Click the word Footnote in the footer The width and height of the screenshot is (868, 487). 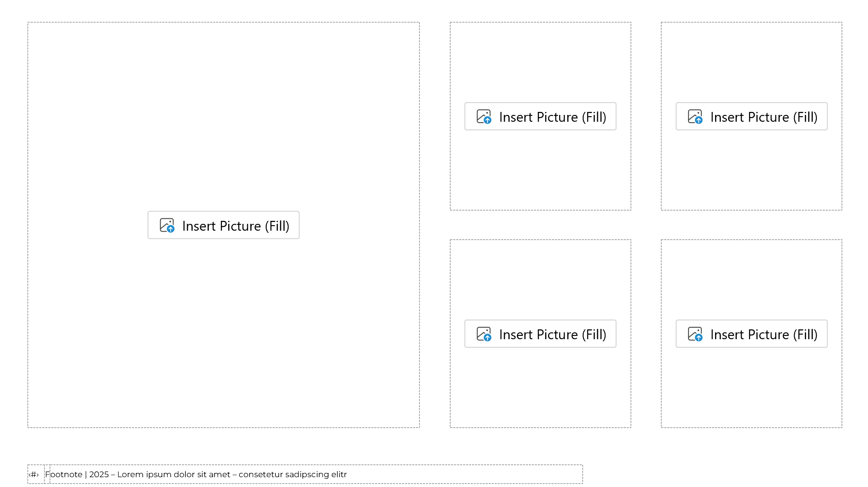pyautogui.click(x=64, y=475)
